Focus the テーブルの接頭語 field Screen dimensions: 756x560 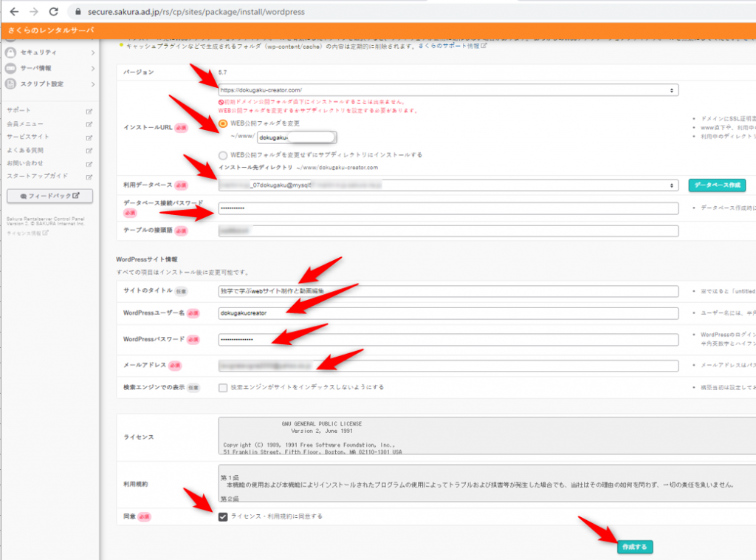coord(448,231)
